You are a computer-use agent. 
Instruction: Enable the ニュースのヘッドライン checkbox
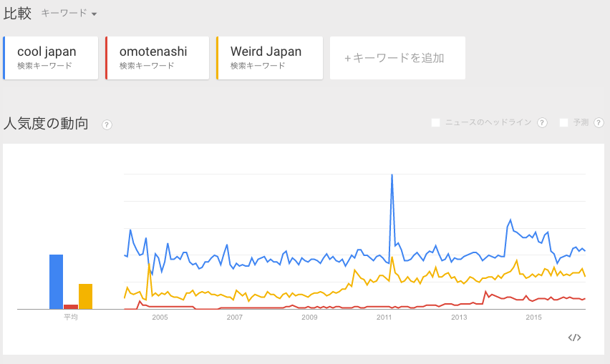435,123
